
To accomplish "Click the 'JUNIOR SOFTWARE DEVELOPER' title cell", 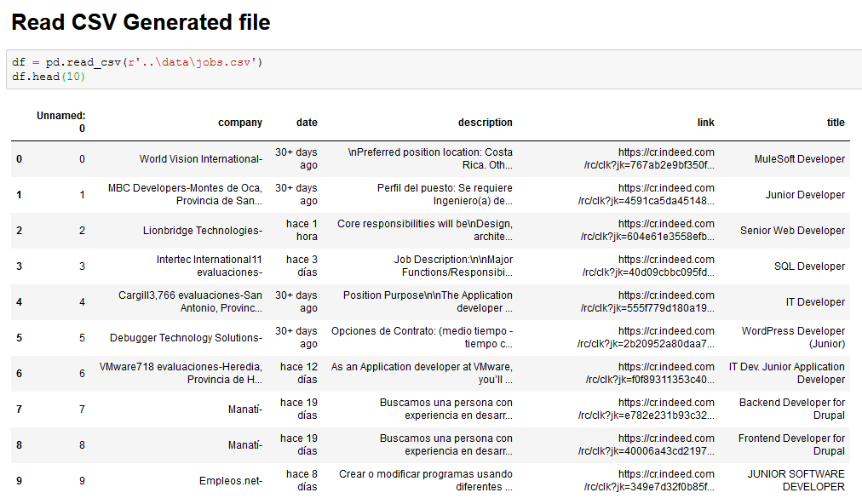I will [796, 480].
